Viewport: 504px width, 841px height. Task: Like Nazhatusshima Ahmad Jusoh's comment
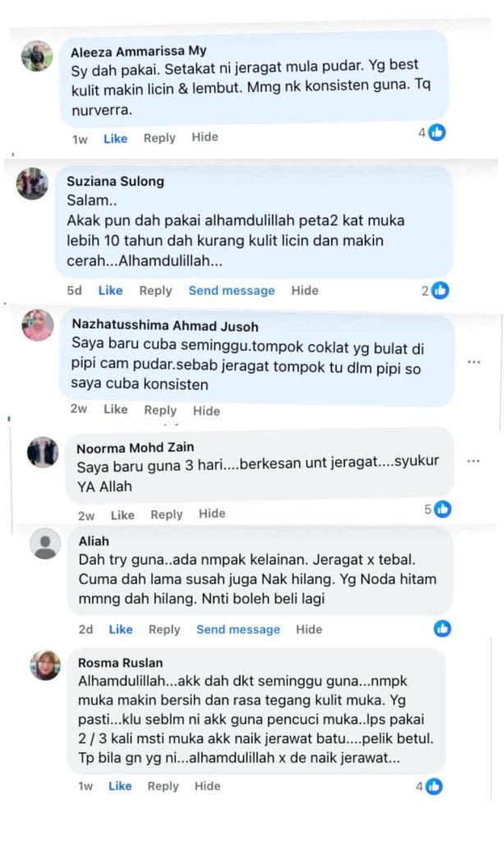click(116, 409)
